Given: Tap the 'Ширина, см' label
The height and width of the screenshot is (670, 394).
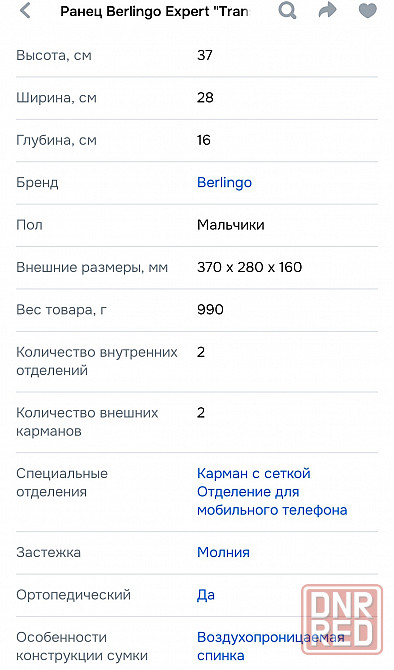Looking at the screenshot, I should click(x=56, y=98).
